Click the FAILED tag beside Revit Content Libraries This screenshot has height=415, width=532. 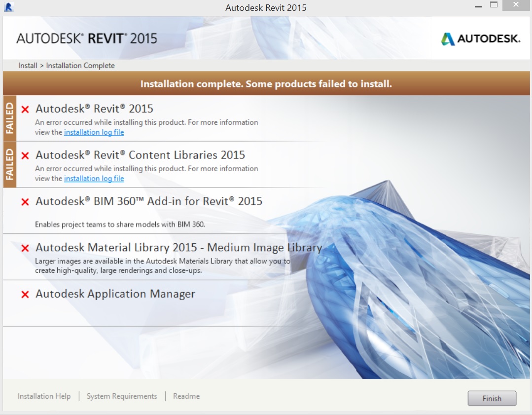pyautogui.click(x=9, y=164)
